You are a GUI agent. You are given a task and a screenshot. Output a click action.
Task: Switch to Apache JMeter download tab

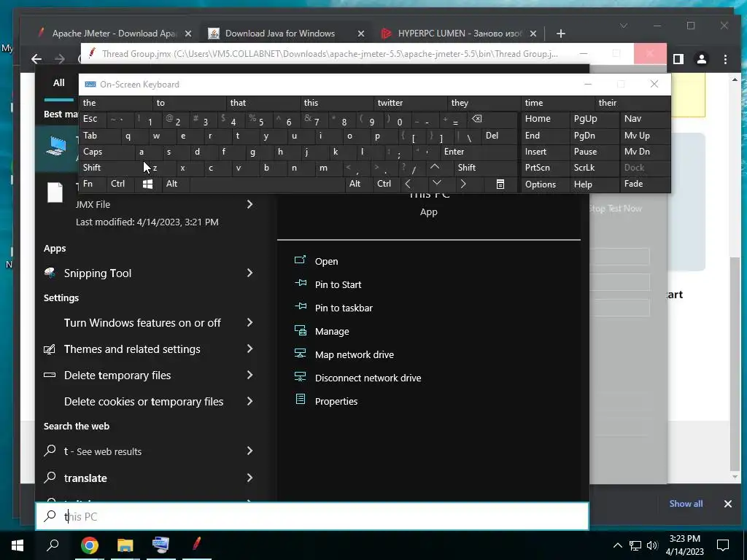(x=113, y=34)
